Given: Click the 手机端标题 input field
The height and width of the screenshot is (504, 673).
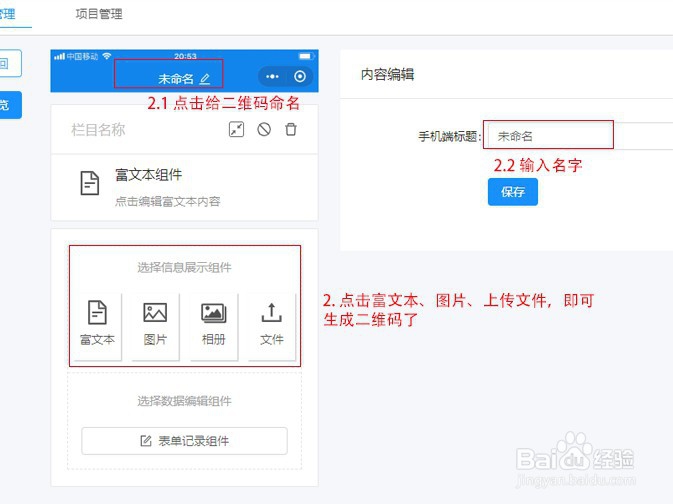Looking at the screenshot, I should (580, 136).
